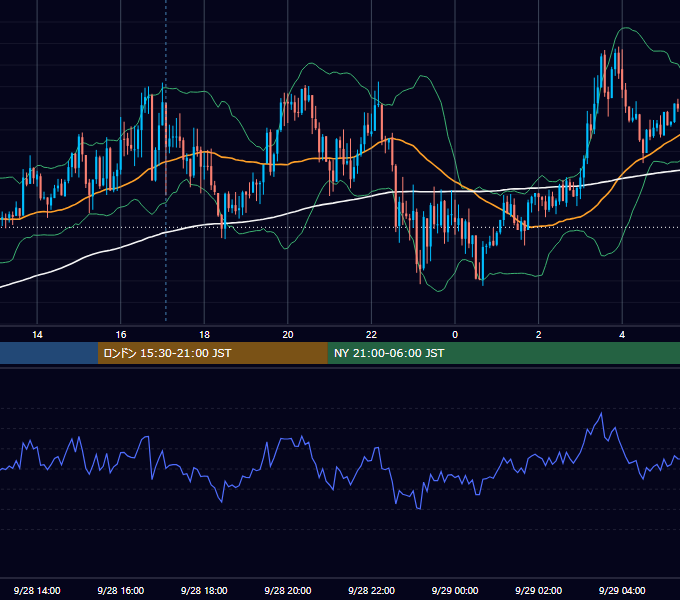This screenshot has width=680, height=600.
Task: Click the oscillator peak near 9/29 03:30
Action: [601, 414]
